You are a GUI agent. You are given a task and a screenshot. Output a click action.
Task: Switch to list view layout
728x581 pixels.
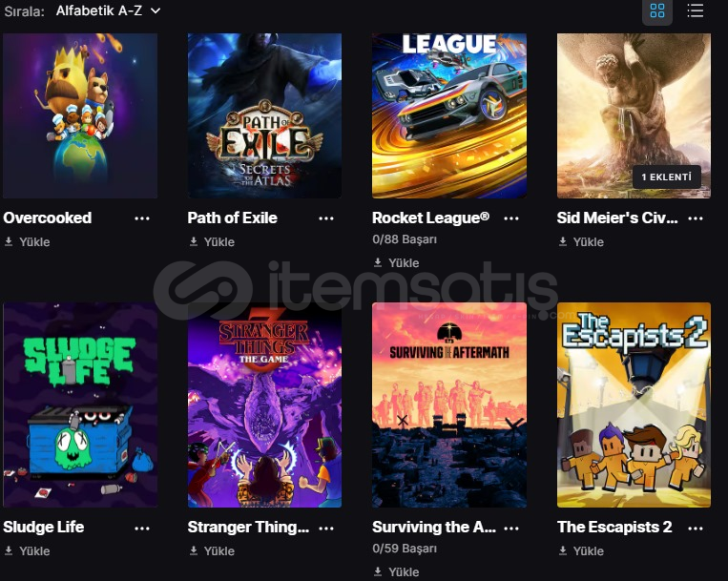(695, 10)
